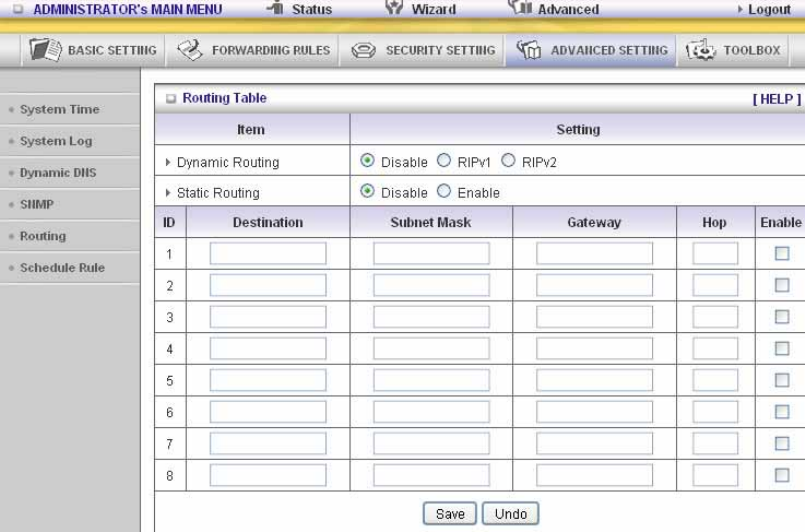Open the Forwarding Rules tab
This screenshot has width=805, height=532.
point(253,50)
